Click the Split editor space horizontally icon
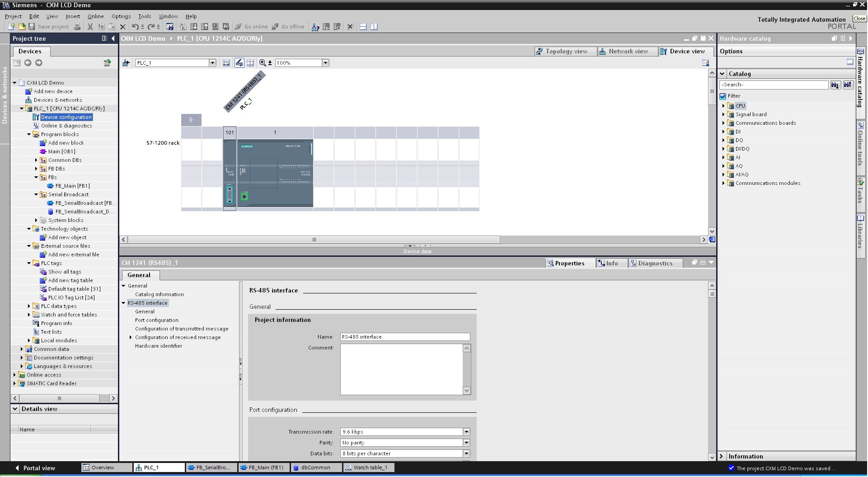The image size is (868, 477). pyautogui.click(x=363, y=27)
